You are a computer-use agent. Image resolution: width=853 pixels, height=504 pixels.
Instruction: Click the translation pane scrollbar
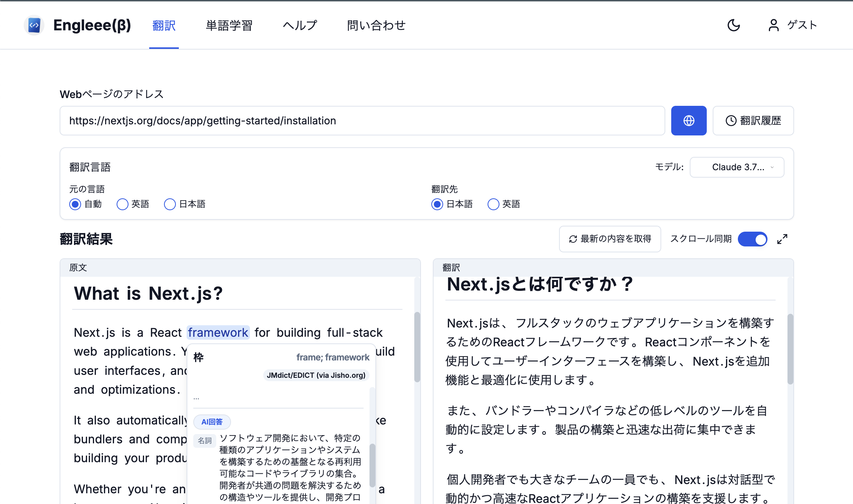click(790, 349)
